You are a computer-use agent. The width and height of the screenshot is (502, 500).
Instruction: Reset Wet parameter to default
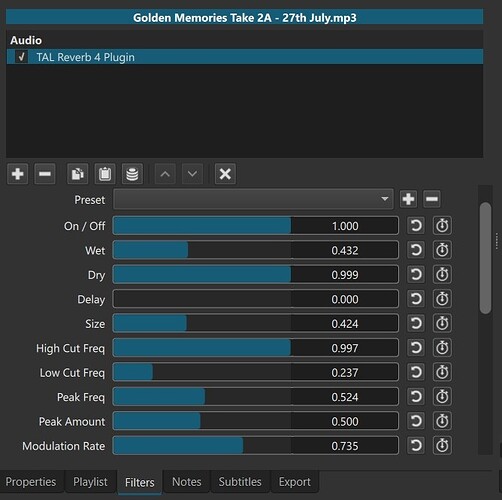[x=416, y=250]
